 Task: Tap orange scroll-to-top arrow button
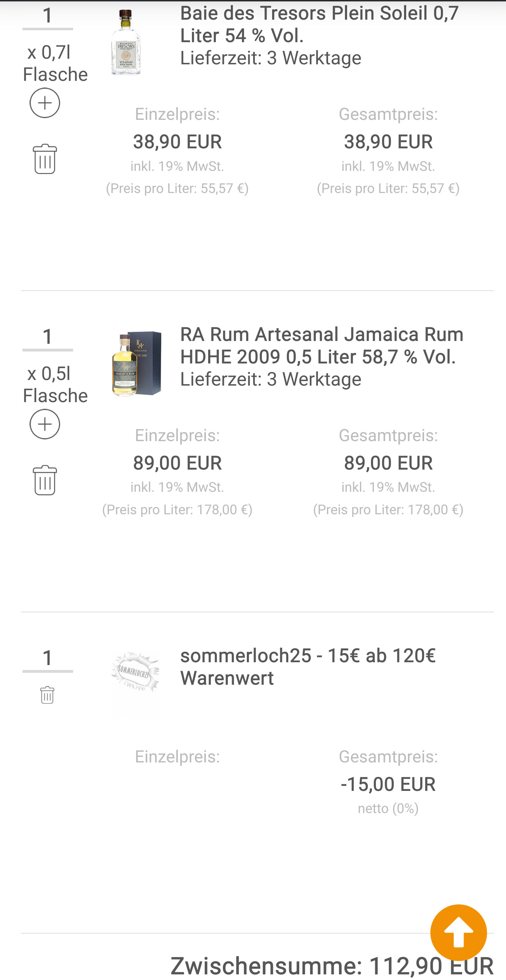[x=458, y=933]
